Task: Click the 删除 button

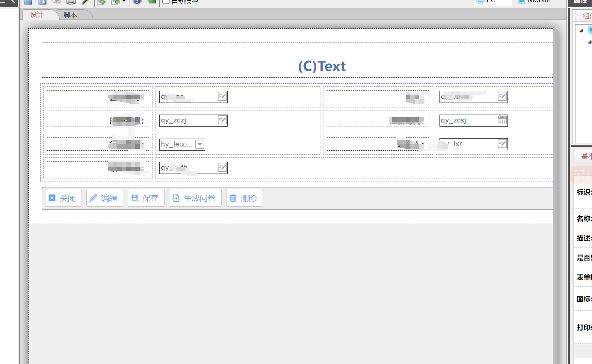Action: pyautogui.click(x=245, y=198)
